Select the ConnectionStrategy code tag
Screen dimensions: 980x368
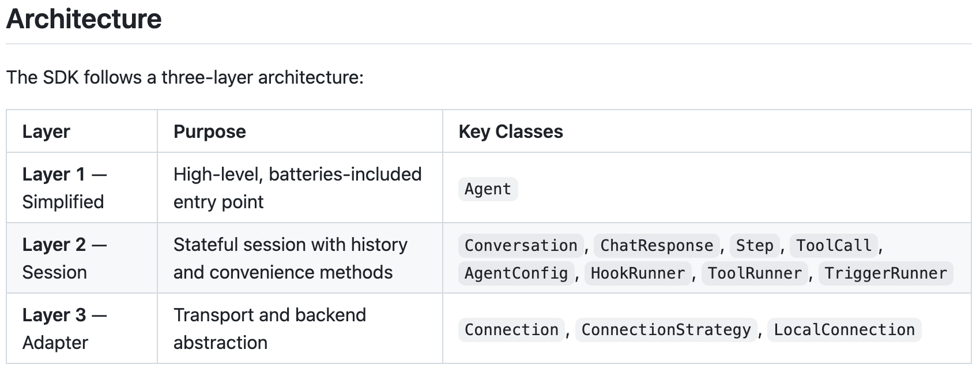click(666, 330)
